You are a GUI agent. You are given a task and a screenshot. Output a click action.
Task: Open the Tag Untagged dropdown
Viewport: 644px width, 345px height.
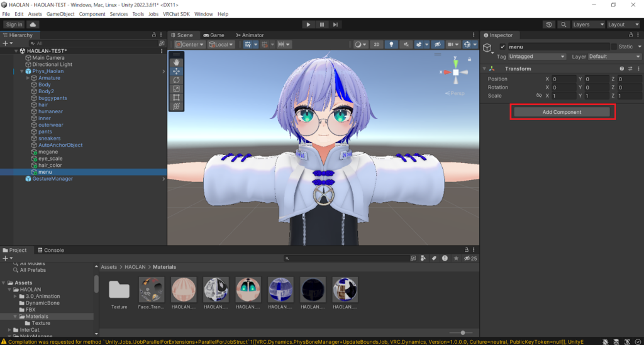click(537, 56)
